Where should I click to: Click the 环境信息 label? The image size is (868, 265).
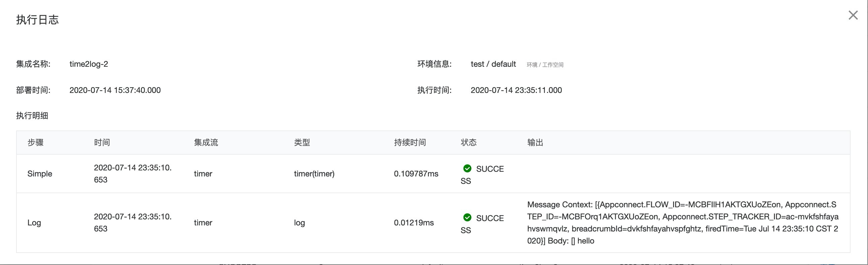click(x=434, y=64)
